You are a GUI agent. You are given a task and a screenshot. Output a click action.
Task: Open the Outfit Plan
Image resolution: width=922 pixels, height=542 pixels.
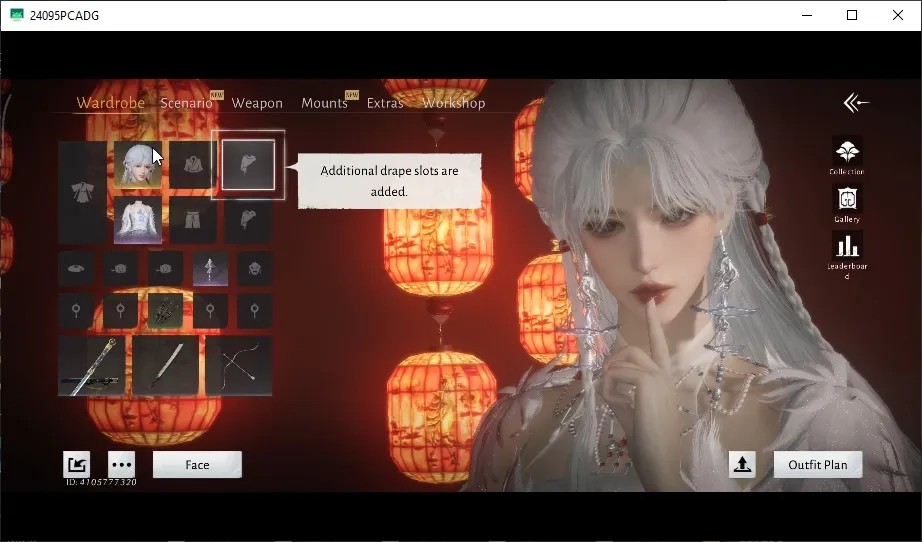[x=818, y=464]
